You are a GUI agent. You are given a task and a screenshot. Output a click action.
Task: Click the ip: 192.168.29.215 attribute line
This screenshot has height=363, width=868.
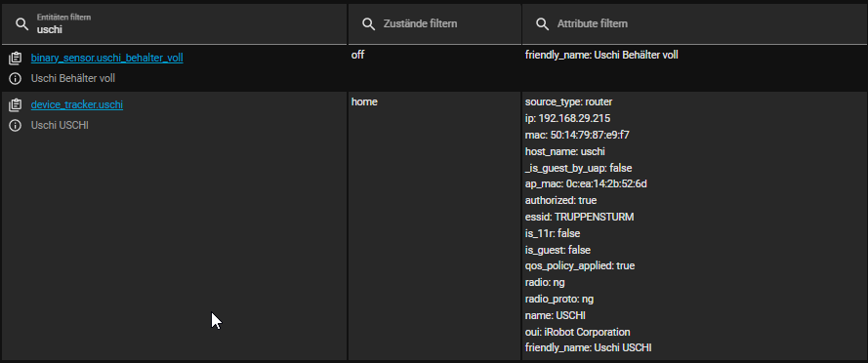click(568, 118)
